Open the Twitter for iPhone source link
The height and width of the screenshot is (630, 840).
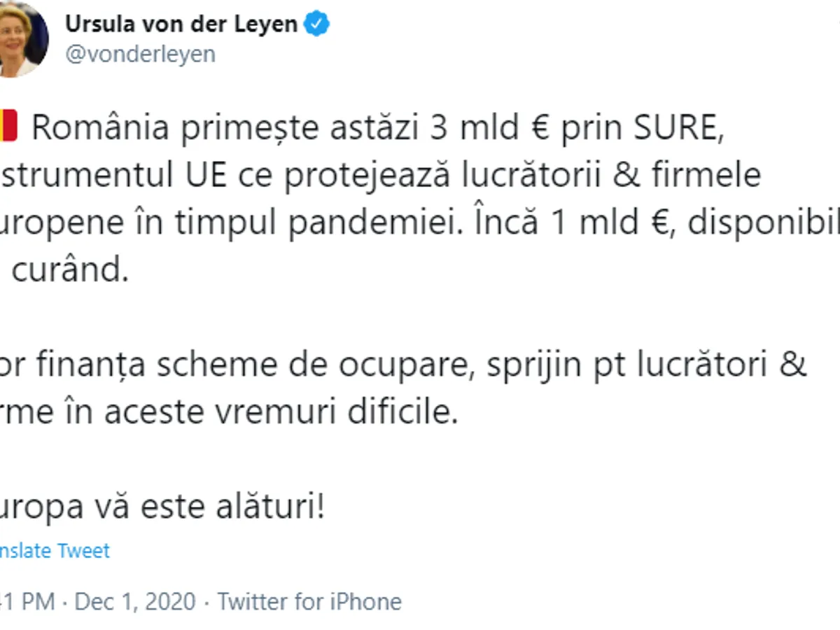[309, 601]
